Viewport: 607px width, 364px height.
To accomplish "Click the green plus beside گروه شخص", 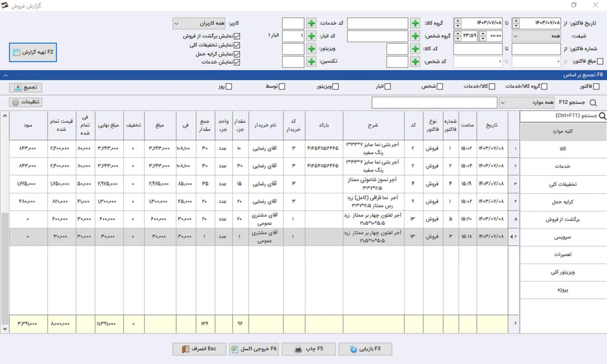I will [415, 36].
